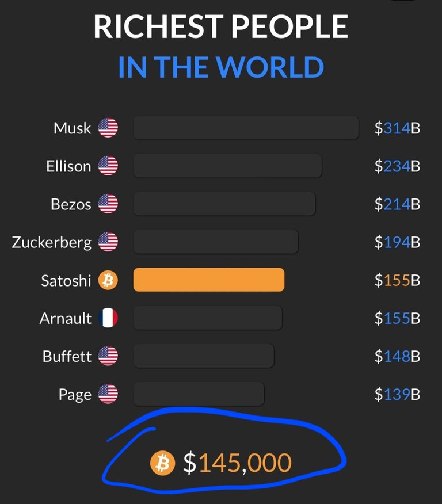442x504 pixels.
Task: Click the $139B value for Page
Action: point(397,394)
